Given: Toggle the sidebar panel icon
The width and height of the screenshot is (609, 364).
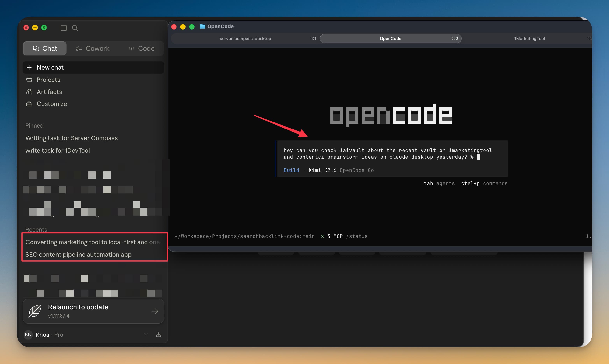Looking at the screenshot, I should click(x=64, y=28).
